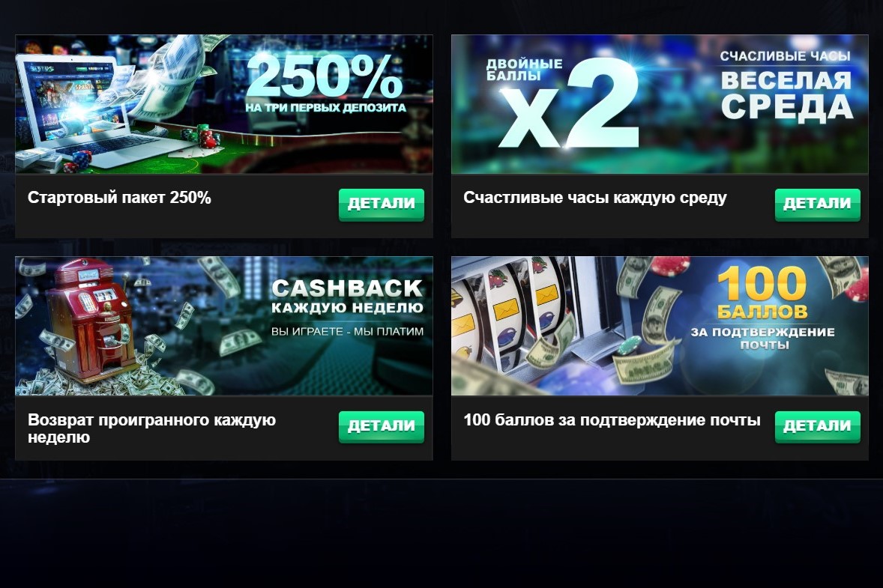The height and width of the screenshot is (588, 883).
Task: Open the x2 Веселая среда banner
Action: (660, 104)
